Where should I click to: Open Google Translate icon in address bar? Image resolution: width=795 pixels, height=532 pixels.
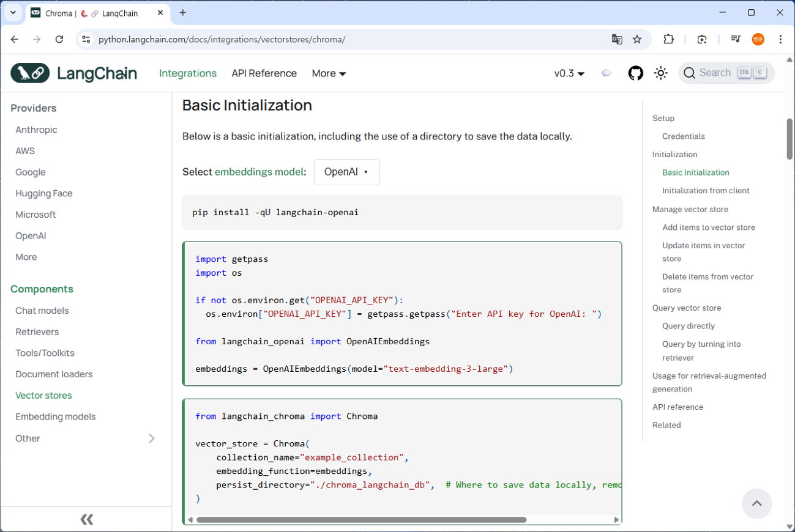[x=617, y=39]
